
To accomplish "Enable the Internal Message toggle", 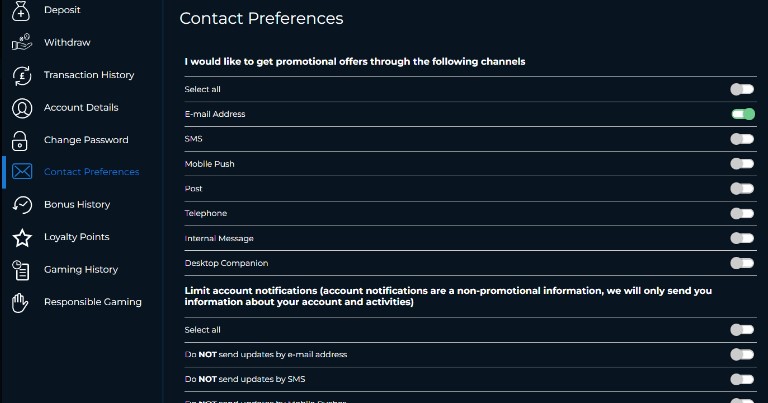I will tap(742, 238).
